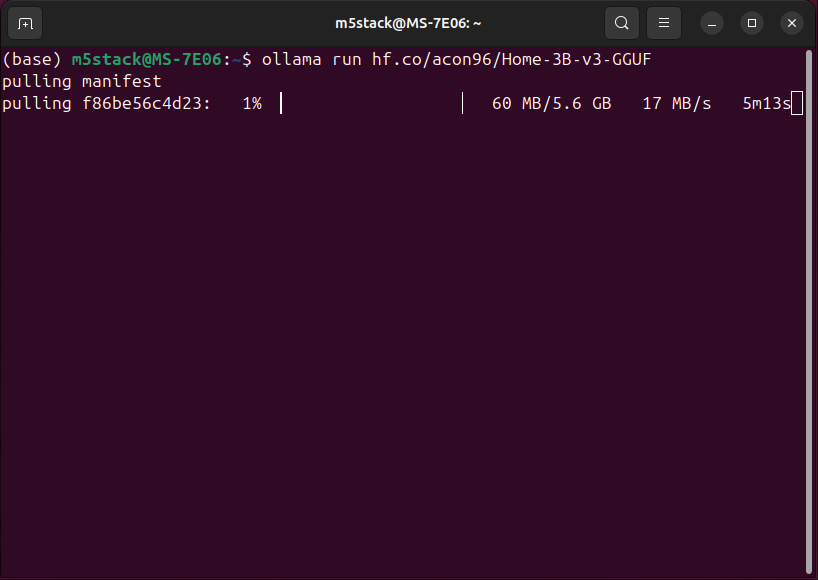The width and height of the screenshot is (818, 580).
Task: Click the layer hash f86be56c4d23
Action: (146, 103)
